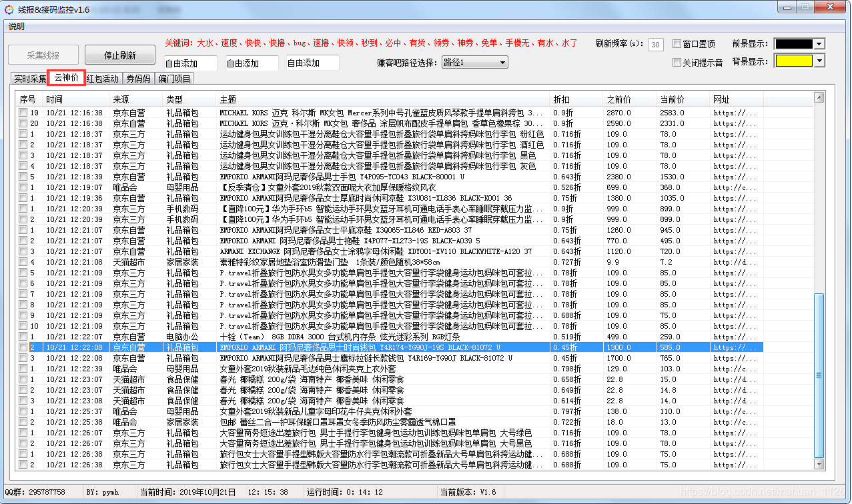Click the 0.526折 discount cell
Screen dimensions: 852x504
[x=567, y=187]
